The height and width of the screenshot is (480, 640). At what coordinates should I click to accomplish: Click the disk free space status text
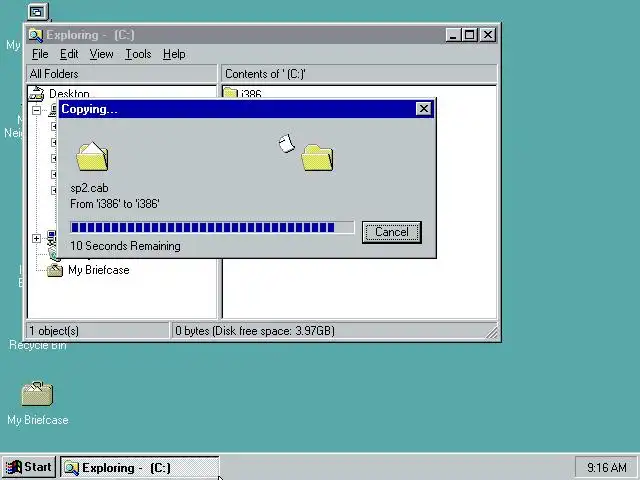pyautogui.click(x=255, y=331)
